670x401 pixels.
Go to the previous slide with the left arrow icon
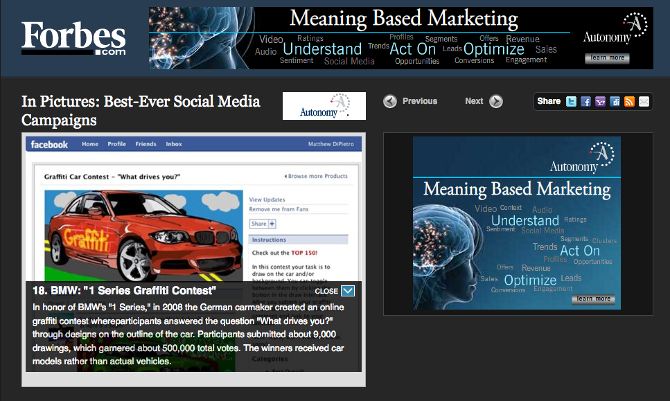[390, 101]
